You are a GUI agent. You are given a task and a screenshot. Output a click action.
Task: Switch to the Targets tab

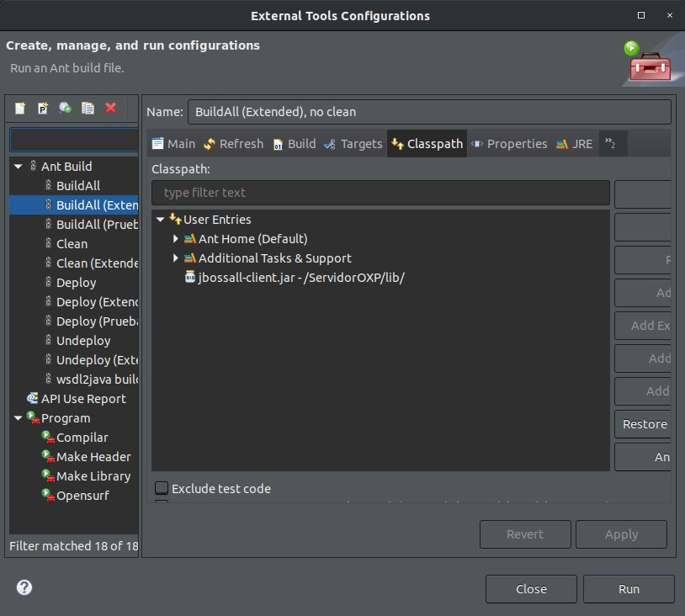(x=353, y=144)
